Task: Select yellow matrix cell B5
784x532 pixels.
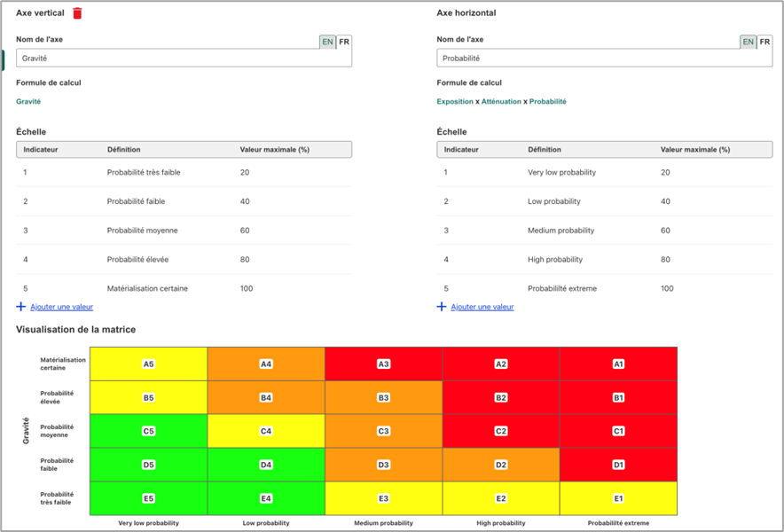Action: point(148,397)
